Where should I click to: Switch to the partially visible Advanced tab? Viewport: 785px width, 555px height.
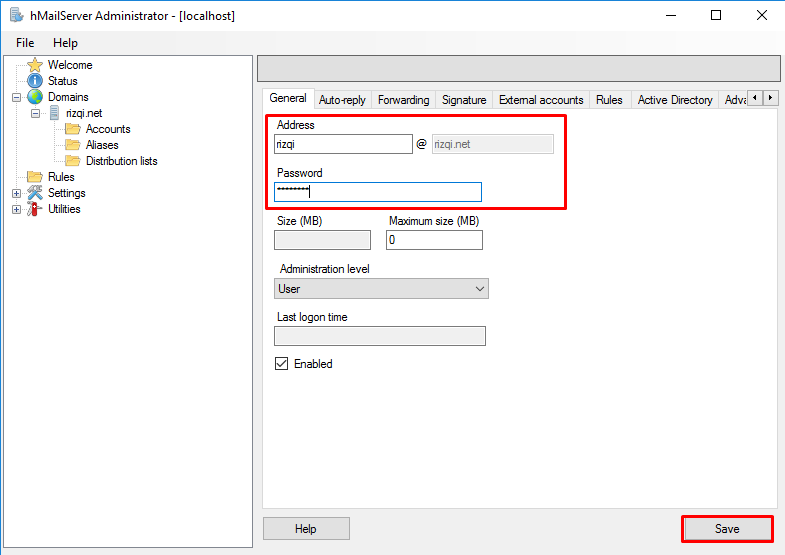pyautogui.click(x=734, y=100)
